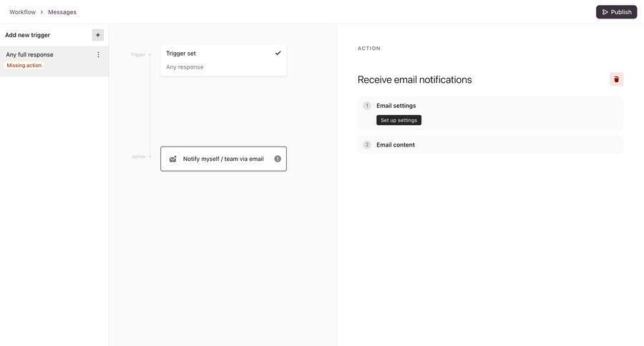Click the step 2 number badge
644x346 pixels.
coord(367,144)
